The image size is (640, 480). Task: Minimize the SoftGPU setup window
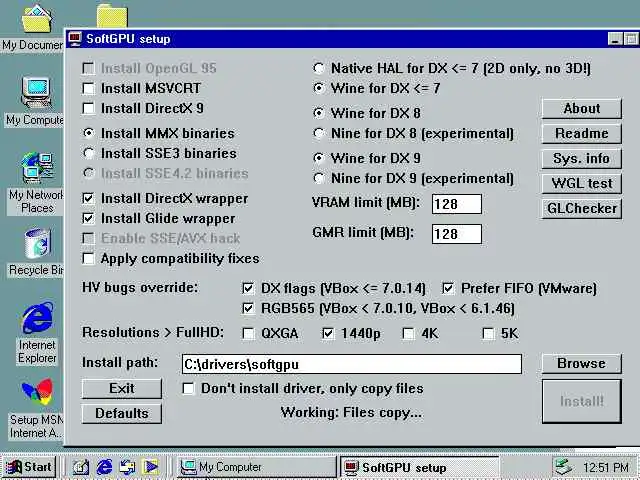coord(616,39)
